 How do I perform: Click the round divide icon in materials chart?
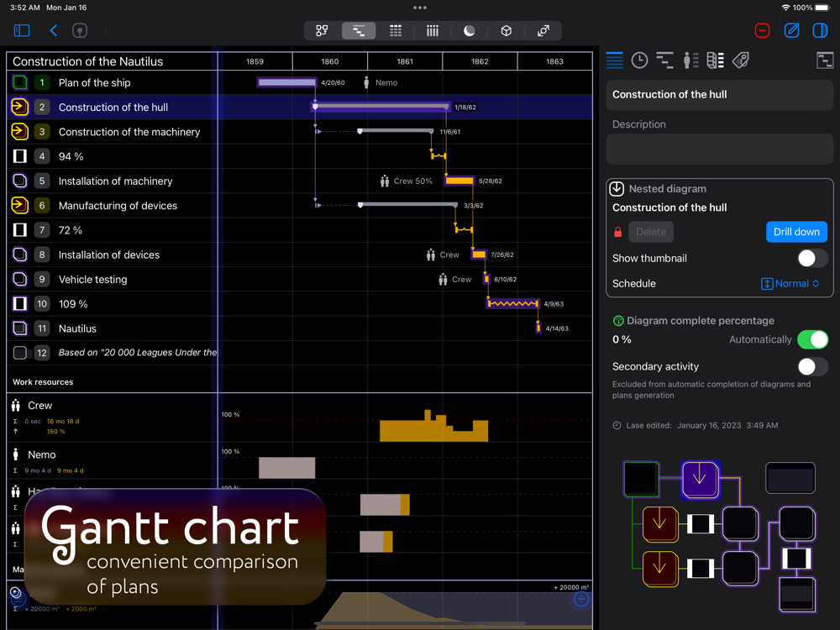[x=581, y=600]
